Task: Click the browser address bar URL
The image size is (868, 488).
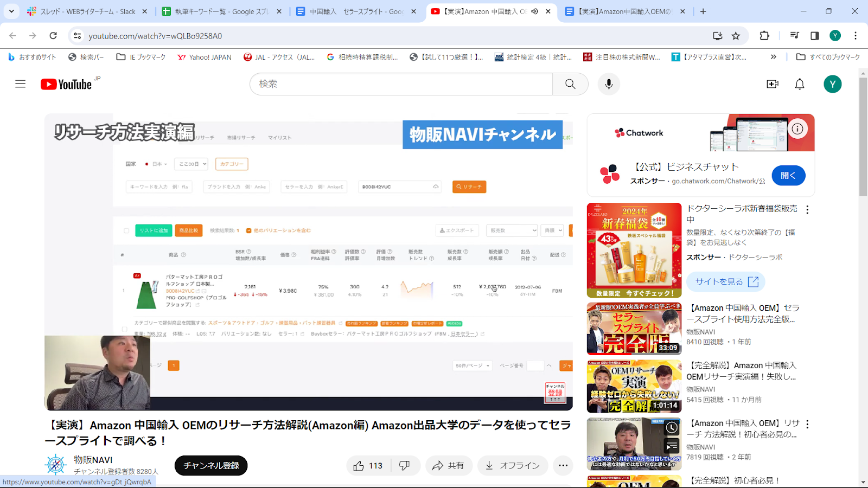Action: pos(155,36)
